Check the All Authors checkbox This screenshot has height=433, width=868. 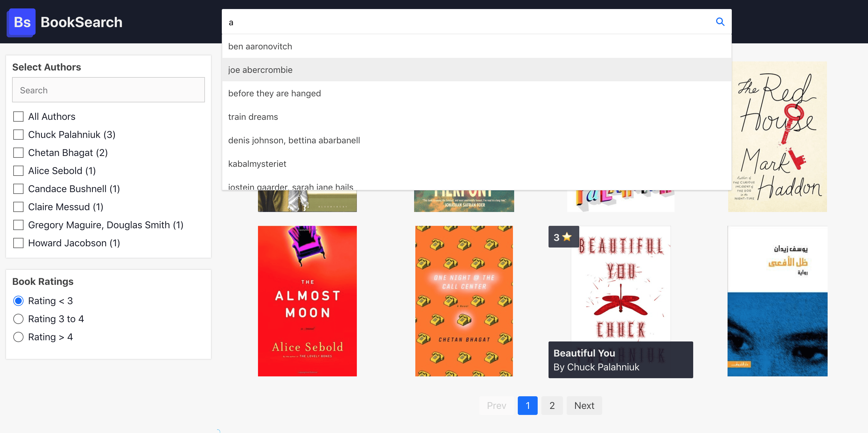click(18, 116)
